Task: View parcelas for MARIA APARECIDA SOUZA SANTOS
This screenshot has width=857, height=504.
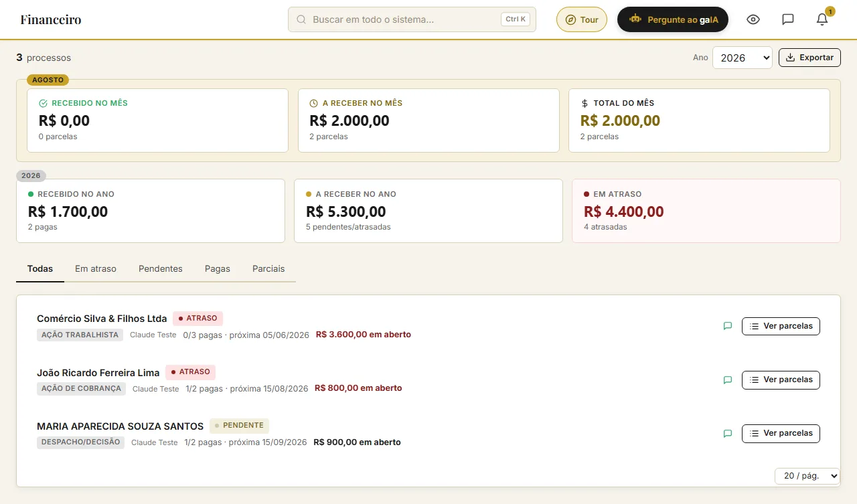Action: (x=781, y=433)
